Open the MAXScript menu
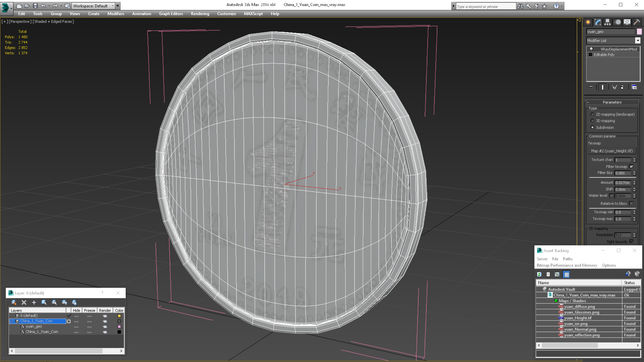 click(253, 14)
